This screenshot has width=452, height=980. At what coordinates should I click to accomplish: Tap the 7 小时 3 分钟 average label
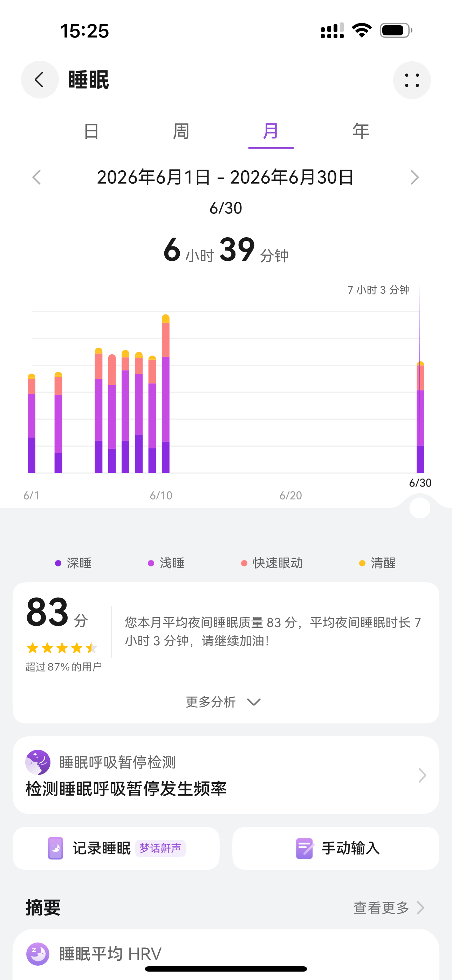click(378, 290)
